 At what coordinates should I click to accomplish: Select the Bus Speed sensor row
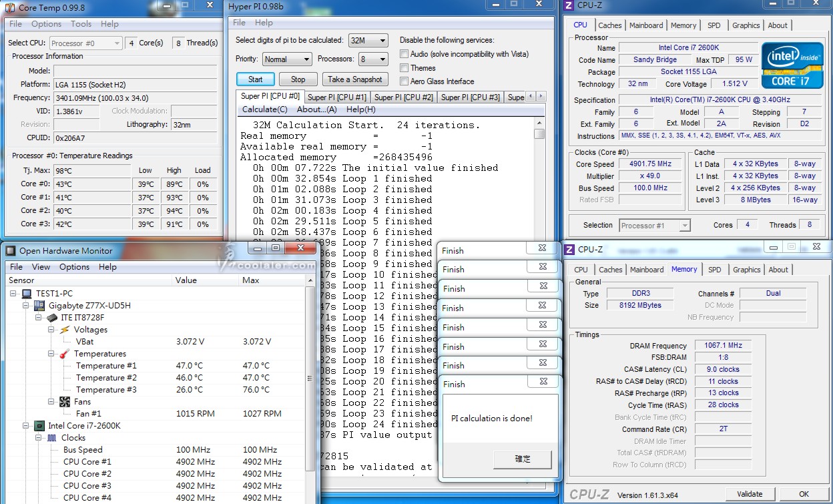tap(155, 450)
